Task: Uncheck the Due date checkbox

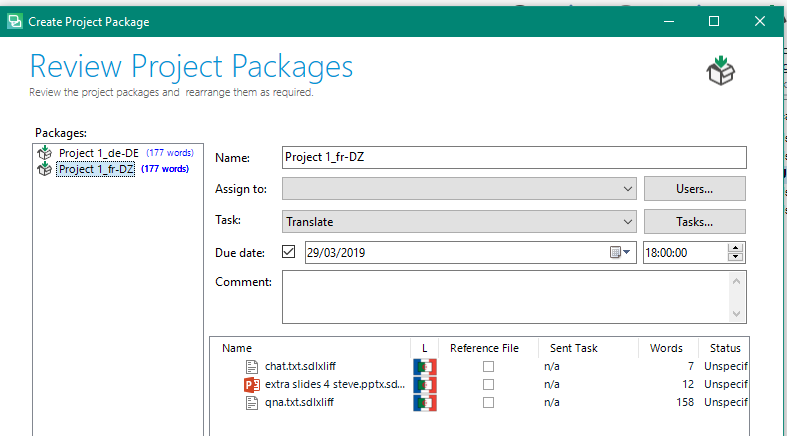Action: [289, 252]
